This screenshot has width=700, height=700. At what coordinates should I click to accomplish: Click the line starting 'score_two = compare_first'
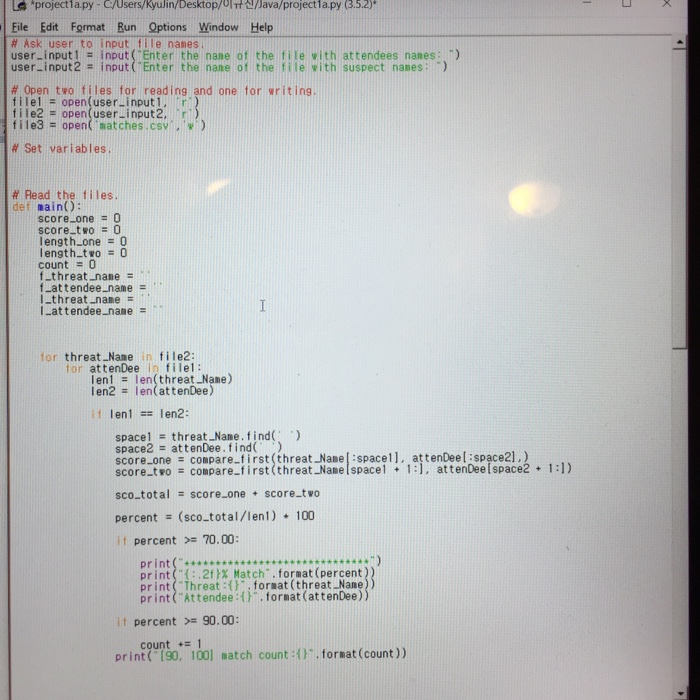[x=343, y=471]
